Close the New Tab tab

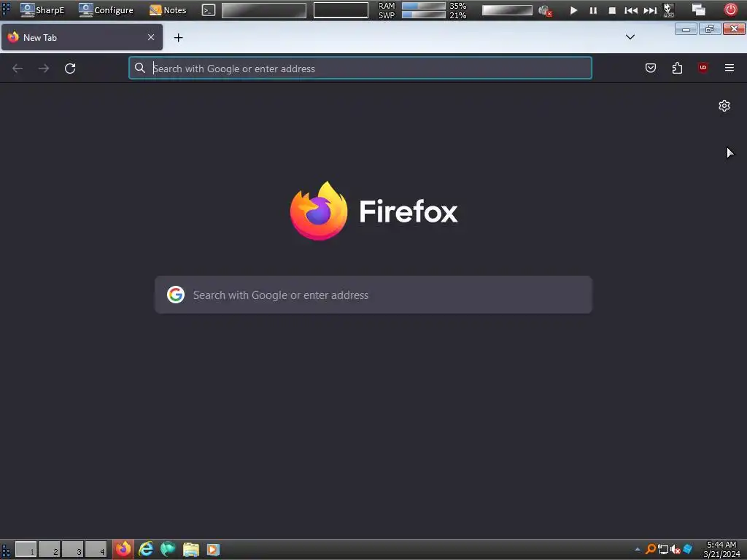click(x=151, y=37)
